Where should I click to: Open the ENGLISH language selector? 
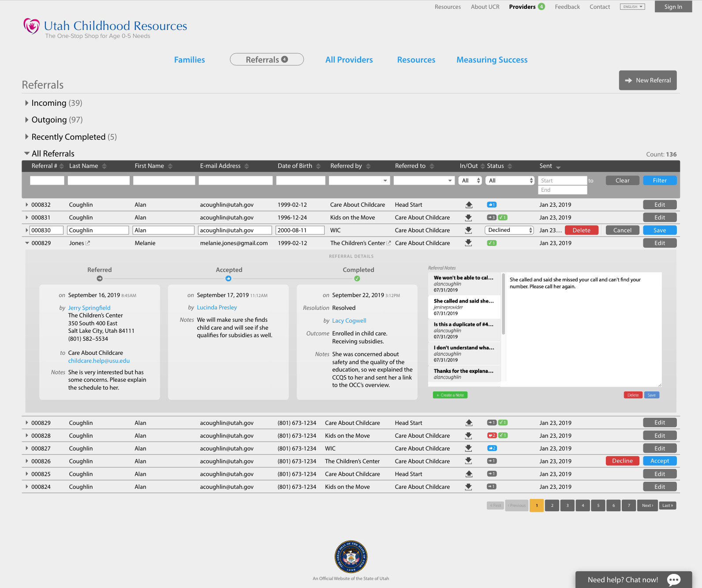point(632,7)
